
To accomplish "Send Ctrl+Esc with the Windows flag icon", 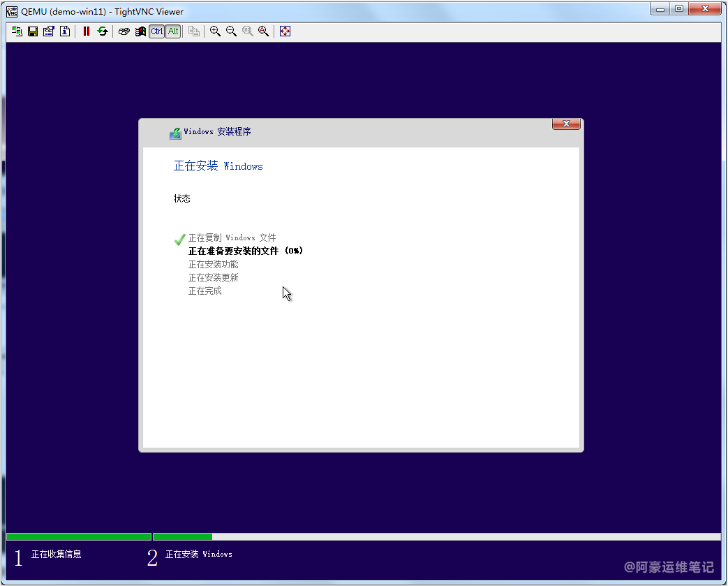I will (140, 31).
